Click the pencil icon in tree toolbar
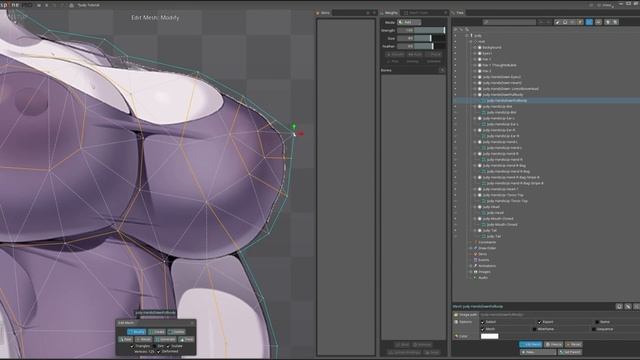 [558, 22]
